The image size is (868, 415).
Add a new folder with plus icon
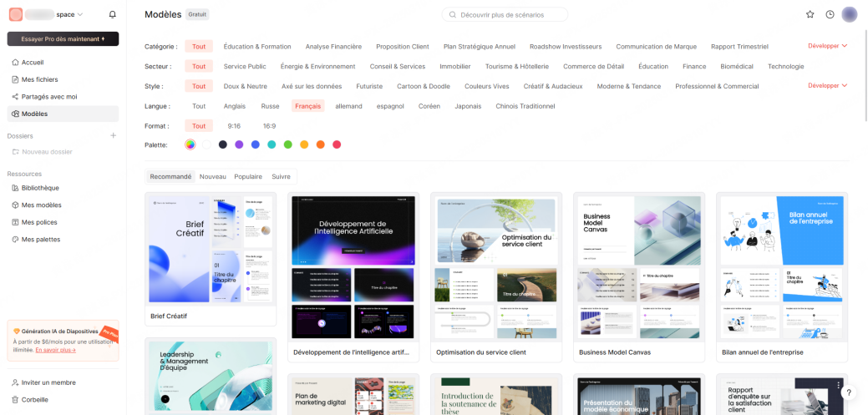(114, 135)
